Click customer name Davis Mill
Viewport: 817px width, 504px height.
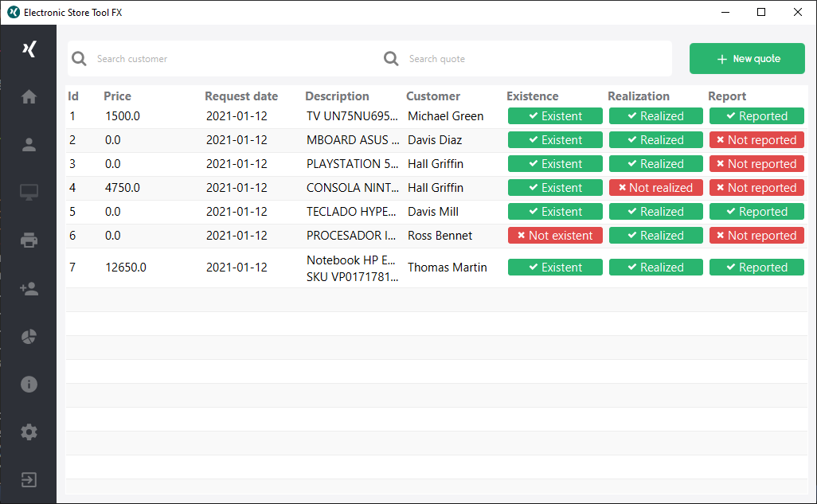click(x=433, y=212)
